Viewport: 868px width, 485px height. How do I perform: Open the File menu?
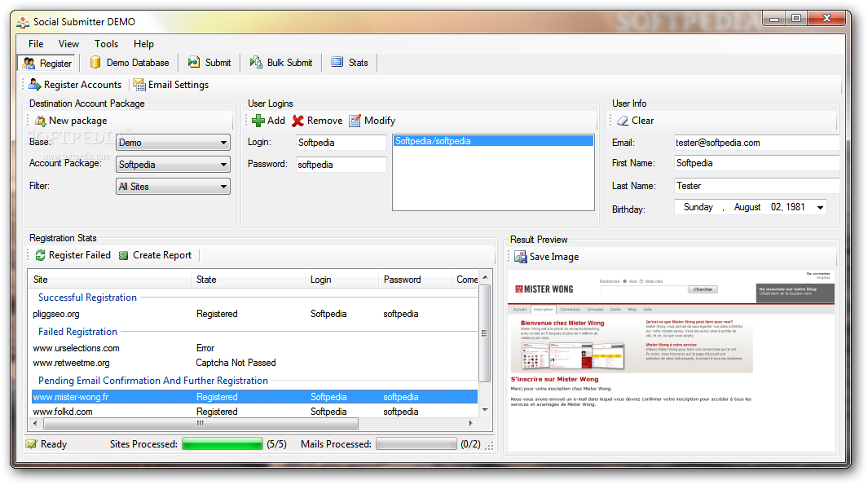(x=36, y=44)
